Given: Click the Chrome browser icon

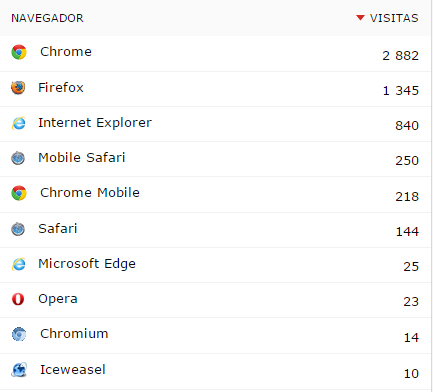Looking at the screenshot, I should coord(19,52).
